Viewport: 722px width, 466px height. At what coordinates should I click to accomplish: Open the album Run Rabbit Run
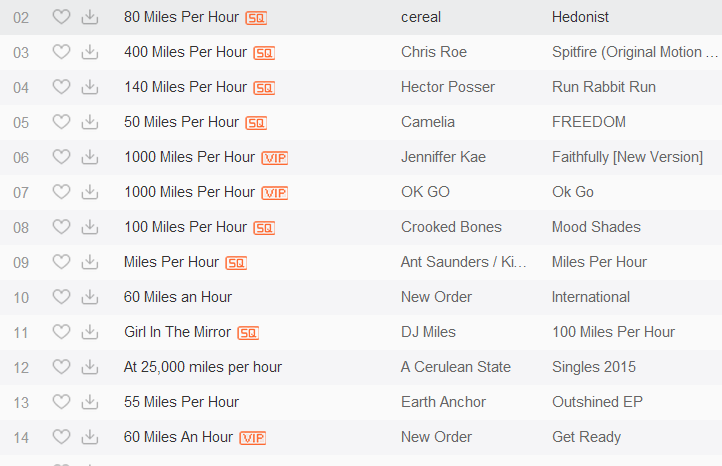(604, 87)
